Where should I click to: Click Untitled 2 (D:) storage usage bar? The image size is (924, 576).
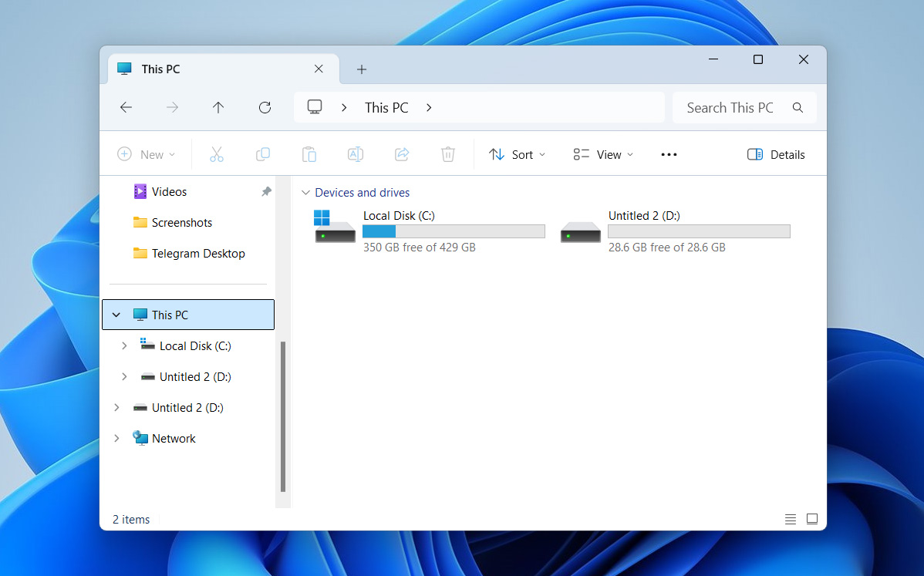(x=699, y=231)
